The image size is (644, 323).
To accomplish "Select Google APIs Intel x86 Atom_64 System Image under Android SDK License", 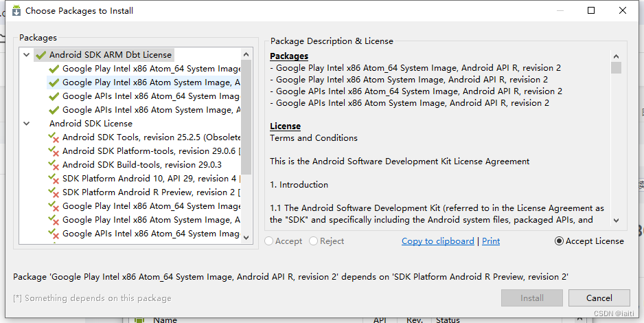I will pos(151,234).
